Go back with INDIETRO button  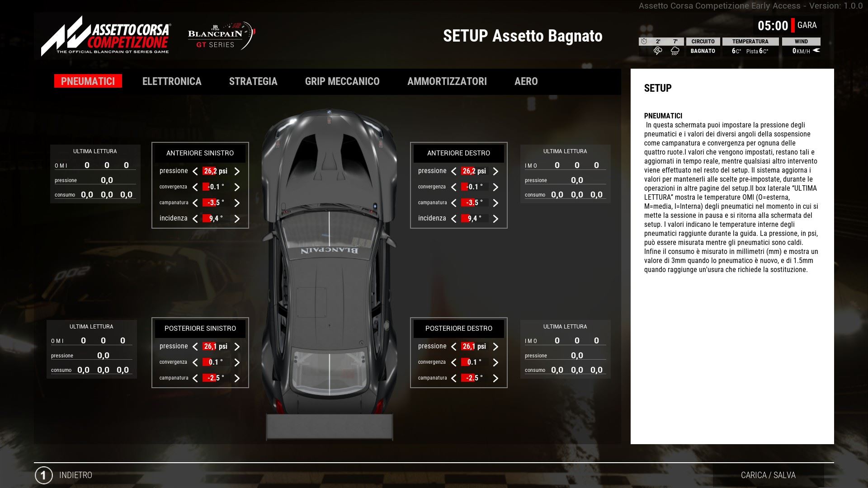pyautogui.click(x=75, y=475)
